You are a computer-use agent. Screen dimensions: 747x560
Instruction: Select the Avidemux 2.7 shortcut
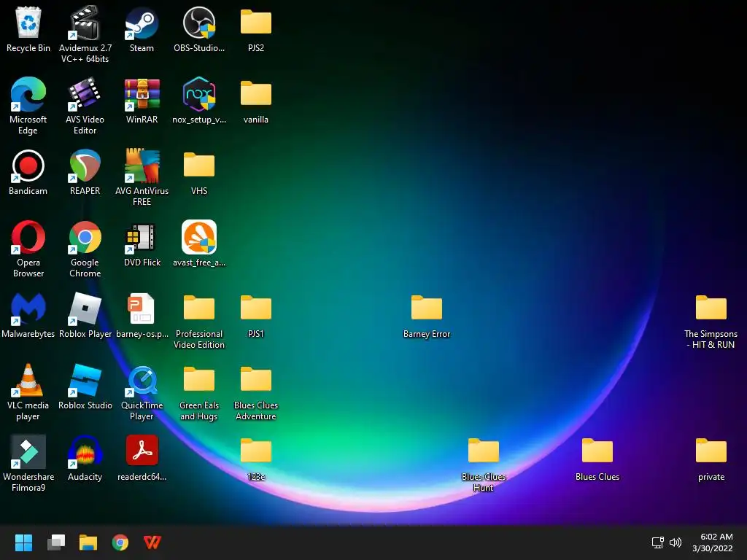85,23
